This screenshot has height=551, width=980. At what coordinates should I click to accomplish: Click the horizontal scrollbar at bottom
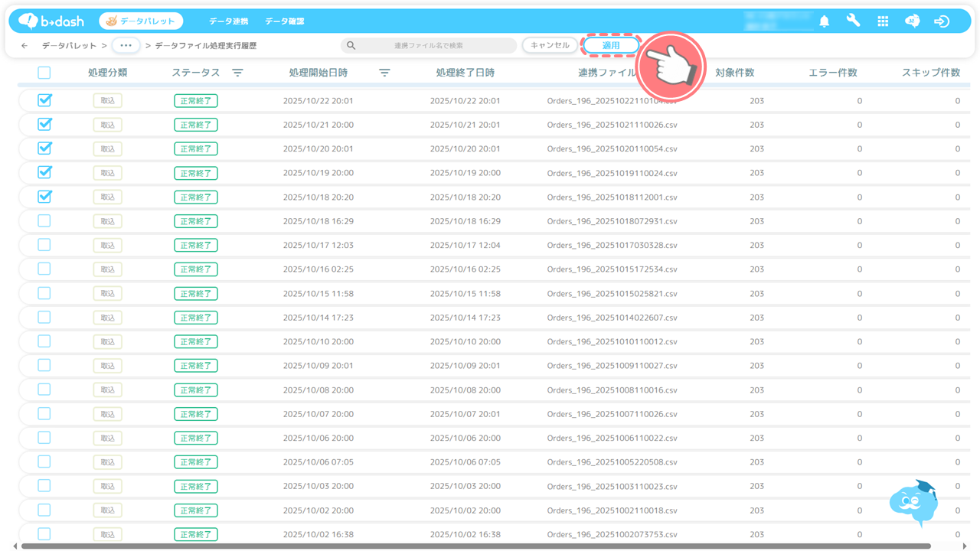[x=475, y=546]
